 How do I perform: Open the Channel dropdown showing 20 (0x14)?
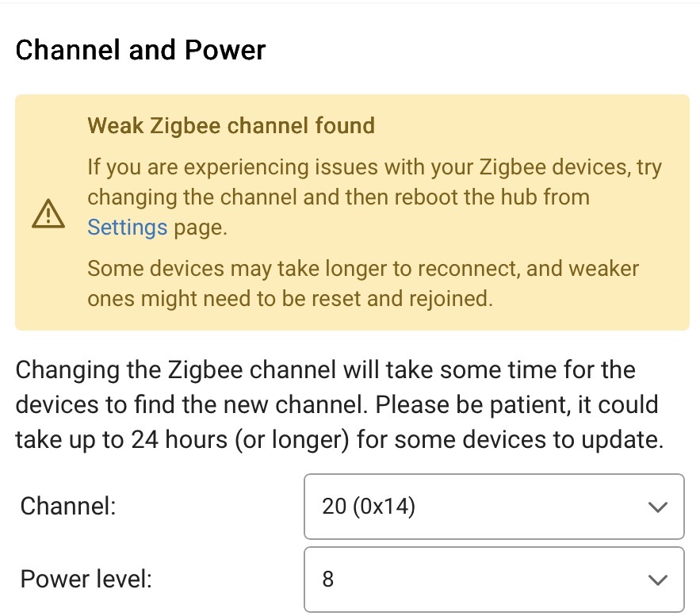pos(493,507)
